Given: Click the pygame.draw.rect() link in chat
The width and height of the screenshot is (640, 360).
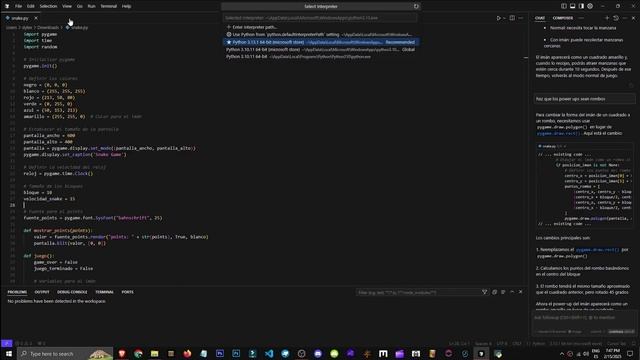Looking at the screenshot, I should [558, 133].
